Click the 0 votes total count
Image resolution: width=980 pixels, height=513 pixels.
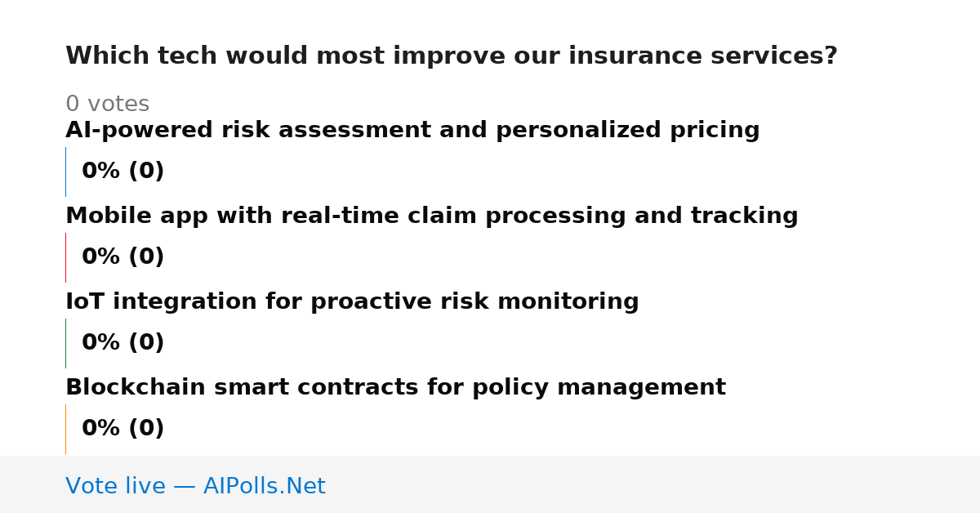pyautogui.click(x=107, y=105)
